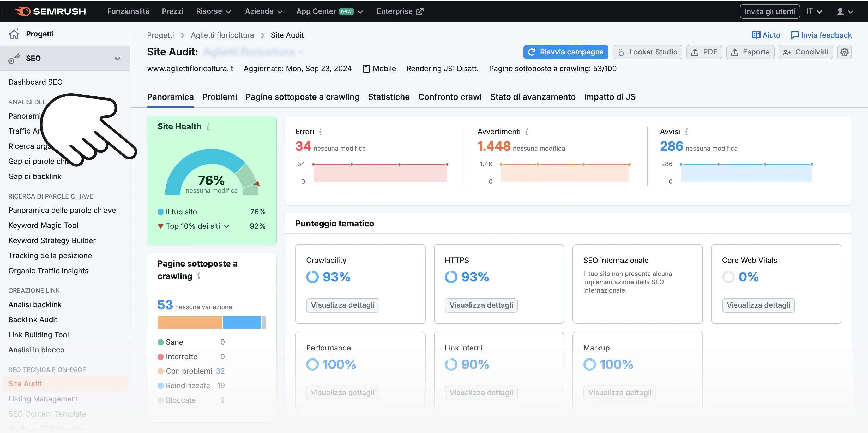View HTTPS details
Screen dimensions: 868x433
[481, 305]
